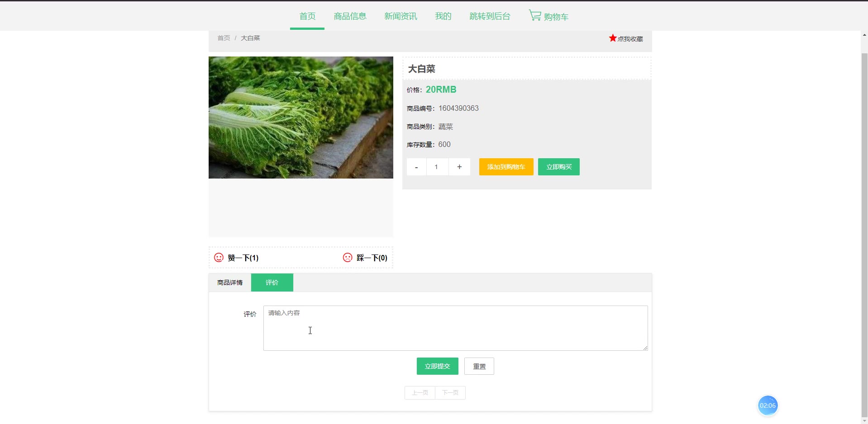Click the stock quantity value 600

[x=444, y=144]
